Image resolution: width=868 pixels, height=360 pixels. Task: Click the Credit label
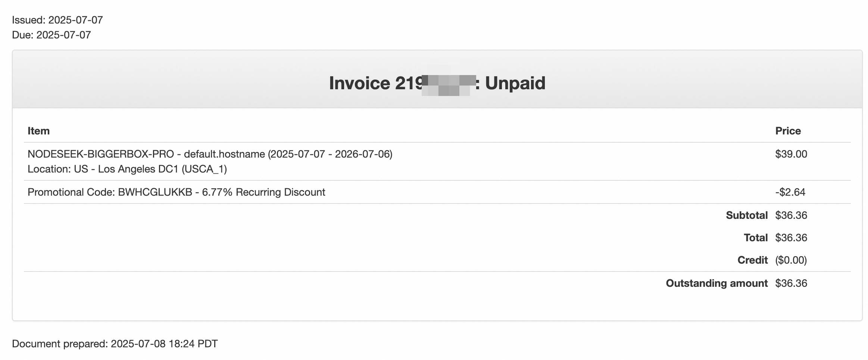(752, 260)
